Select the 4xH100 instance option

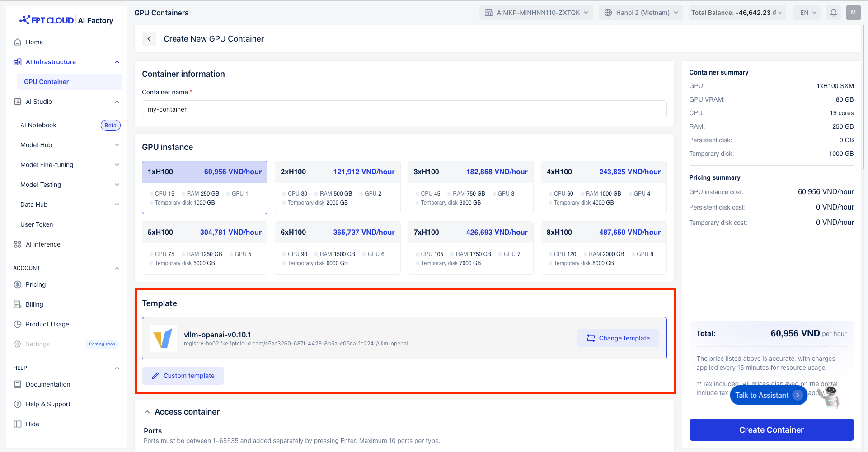(x=603, y=187)
